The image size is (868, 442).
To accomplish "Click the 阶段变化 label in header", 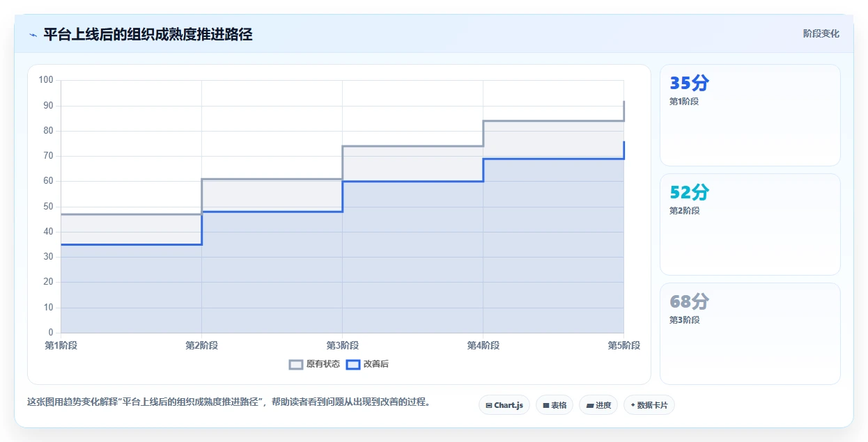I will coord(821,33).
